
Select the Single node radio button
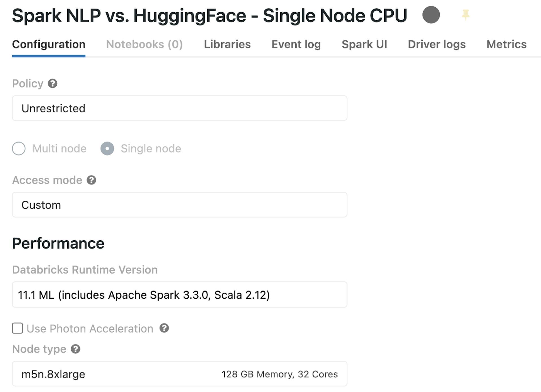pyautogui.click(x=107, y=149)
